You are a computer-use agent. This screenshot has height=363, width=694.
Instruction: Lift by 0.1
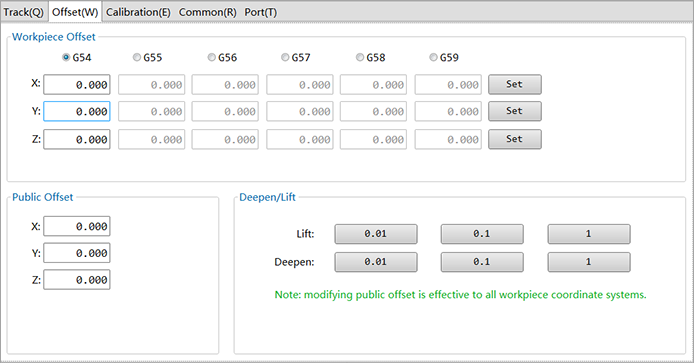pos(482,234)
